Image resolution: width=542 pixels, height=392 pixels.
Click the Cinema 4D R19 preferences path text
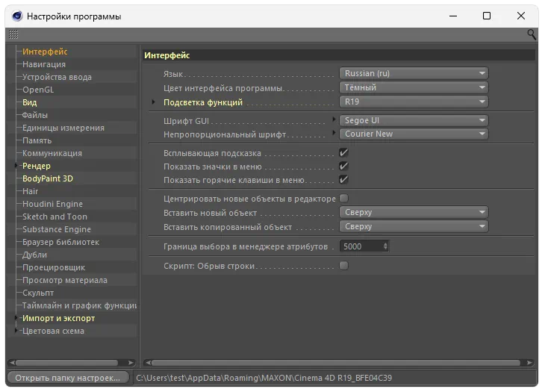(x=264, y=378)
